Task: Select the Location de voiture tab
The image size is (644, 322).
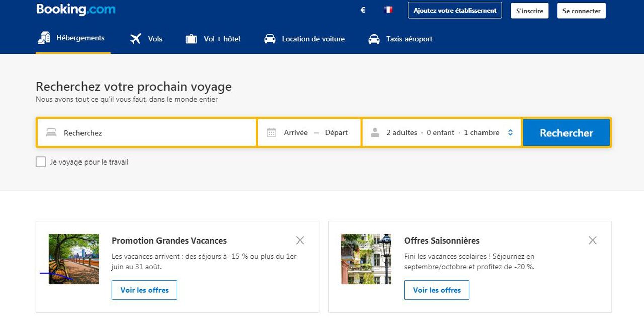Action: (305, 39)
